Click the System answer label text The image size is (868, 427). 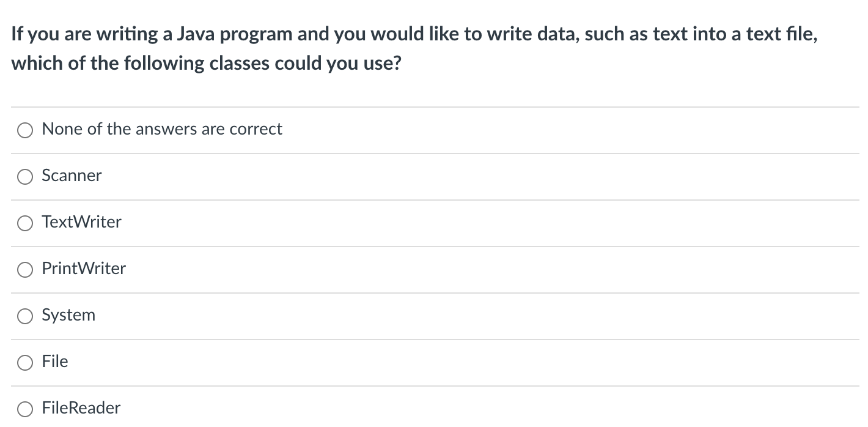(x=68, y=315)
